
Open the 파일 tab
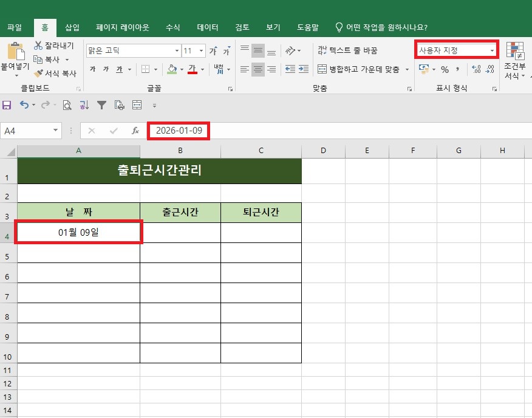[x=15, y=27]
